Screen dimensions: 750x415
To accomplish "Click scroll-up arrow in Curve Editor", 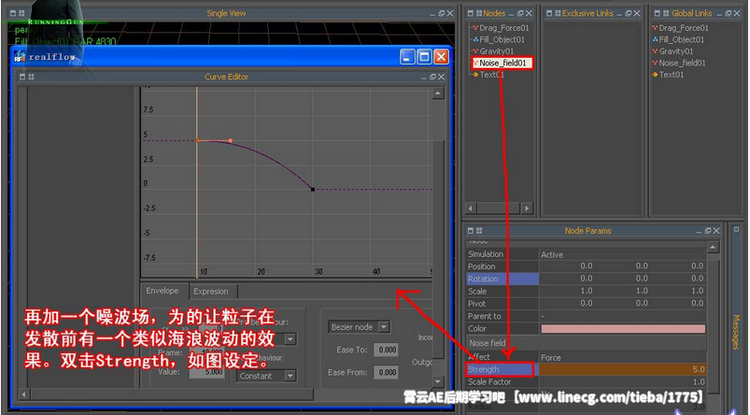I will [x=438, y=93].
